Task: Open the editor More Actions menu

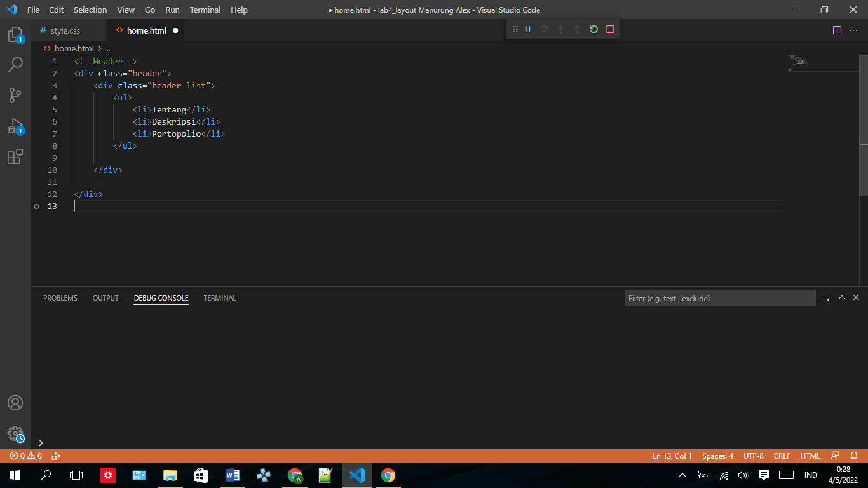Action: point(853,29)
